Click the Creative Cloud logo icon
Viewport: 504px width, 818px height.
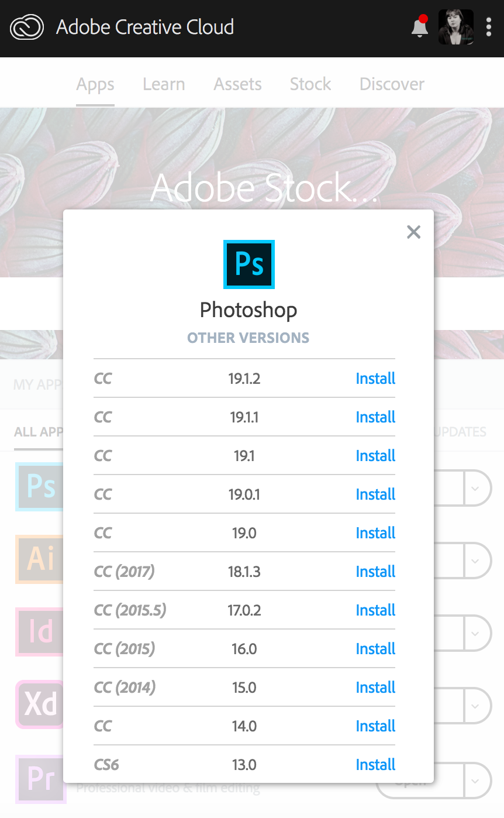point(27,28)
